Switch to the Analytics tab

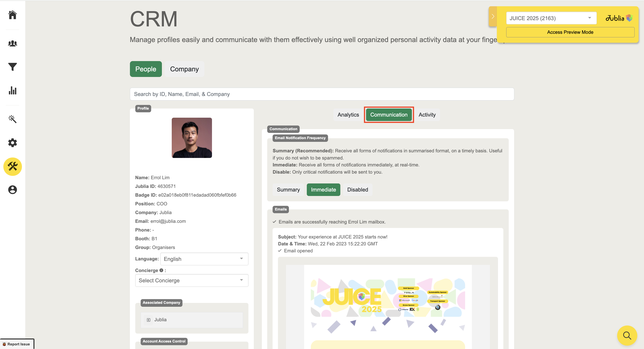(x=348, y=115)
